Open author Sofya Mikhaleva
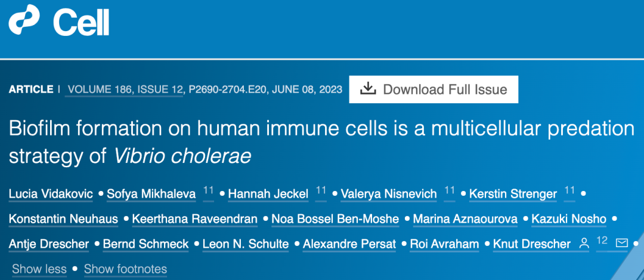Viewport: 644px width, 280px height. (151, 194)
